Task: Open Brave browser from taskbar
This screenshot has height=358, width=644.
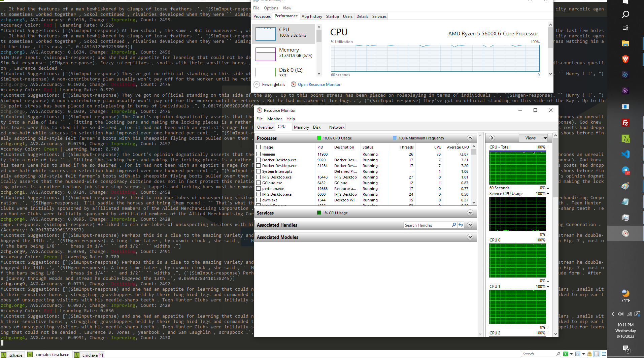Action: (625, 59)
